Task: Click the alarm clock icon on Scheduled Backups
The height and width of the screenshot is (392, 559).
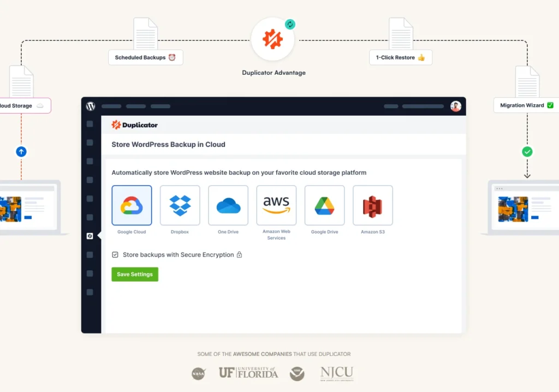Action: [172, 57]
